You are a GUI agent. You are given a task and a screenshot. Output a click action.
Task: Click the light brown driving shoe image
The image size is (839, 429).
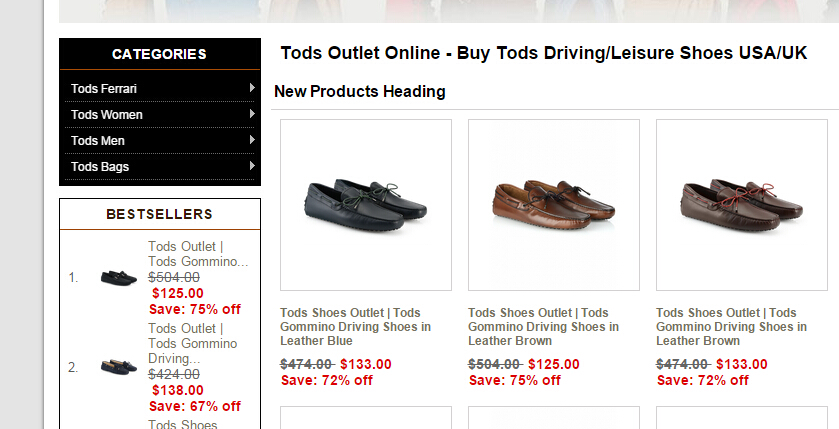click(x=554, y=201)
